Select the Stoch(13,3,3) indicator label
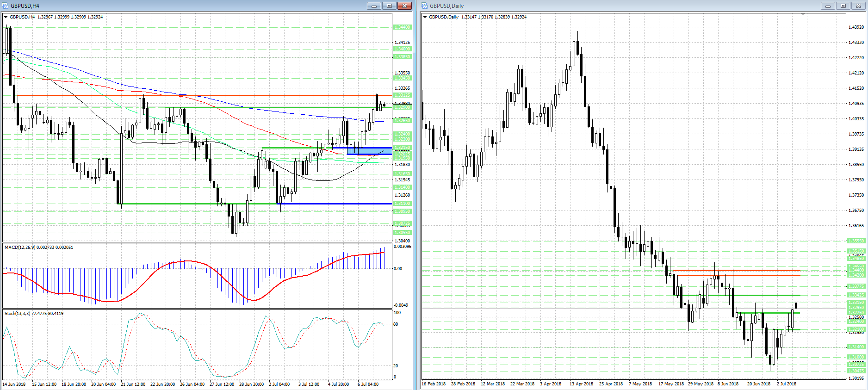Image resolution: width=868 pixels, height=390 pixels. [34, 314]
